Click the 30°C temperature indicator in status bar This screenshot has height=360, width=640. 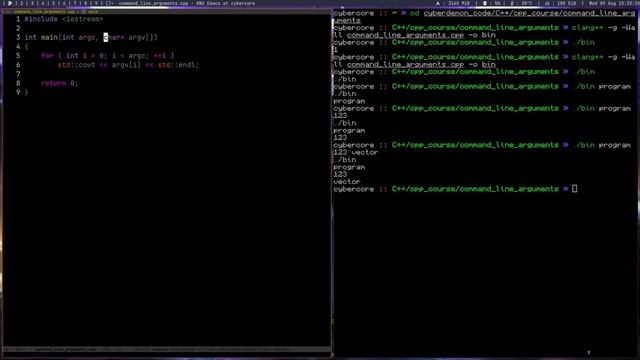click(521, 3)
